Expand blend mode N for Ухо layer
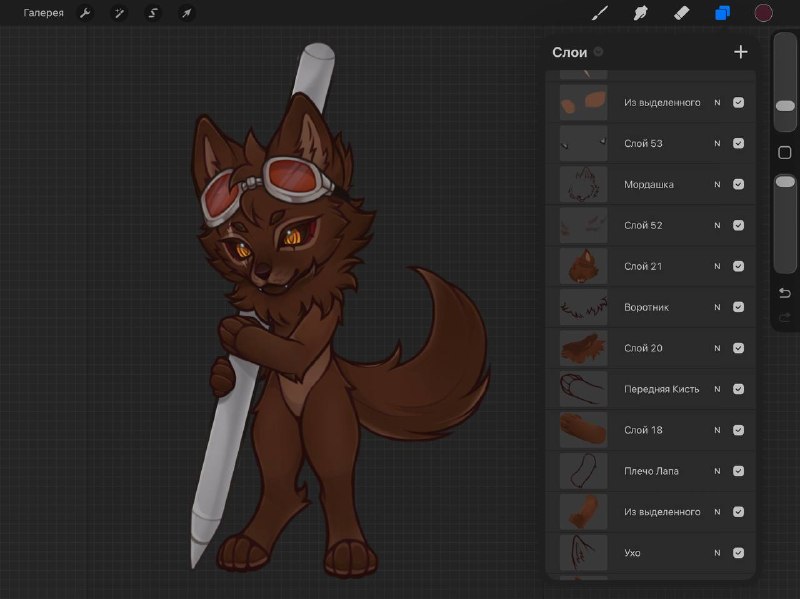 717,553
